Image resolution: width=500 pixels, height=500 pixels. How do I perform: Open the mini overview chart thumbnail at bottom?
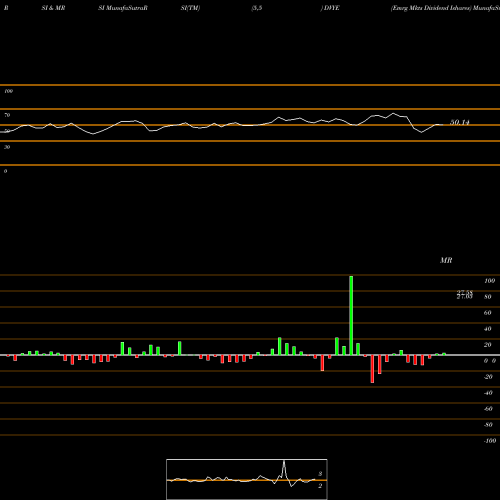[247, 479]
